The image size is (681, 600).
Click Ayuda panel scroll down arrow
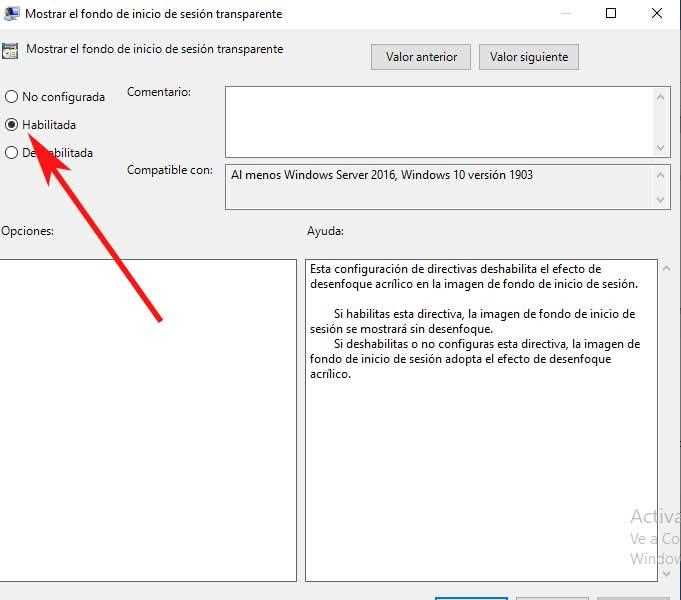point(666,573)
